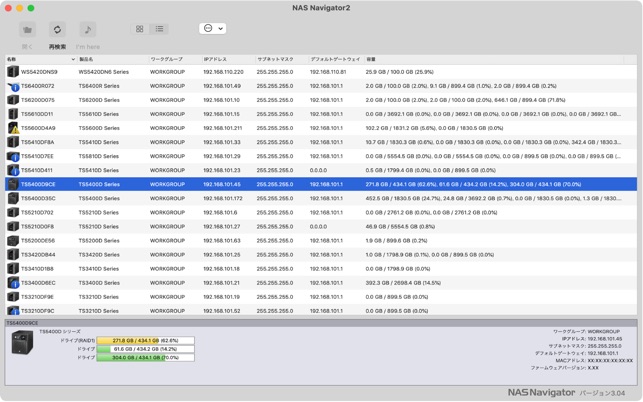Image resolution: width=643 pixels, height=402 pixels.
Task: Click the green 304.0 GB usage bar
Action: pyautogui.click(x=146, y=358)
